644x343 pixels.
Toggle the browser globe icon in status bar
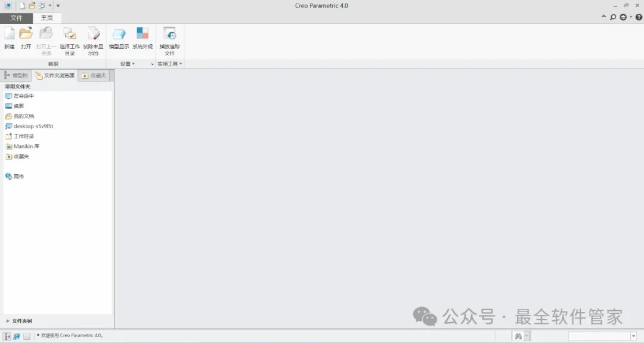point(17,336)
